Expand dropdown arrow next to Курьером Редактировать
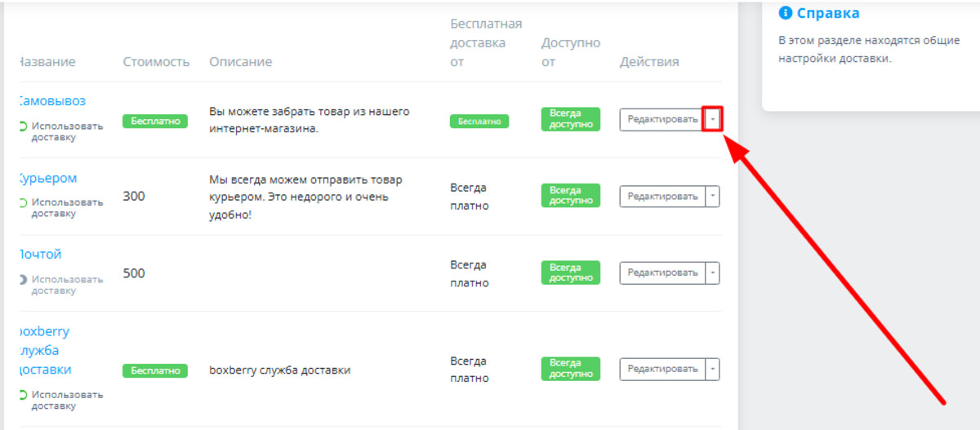 coord(713,196)
